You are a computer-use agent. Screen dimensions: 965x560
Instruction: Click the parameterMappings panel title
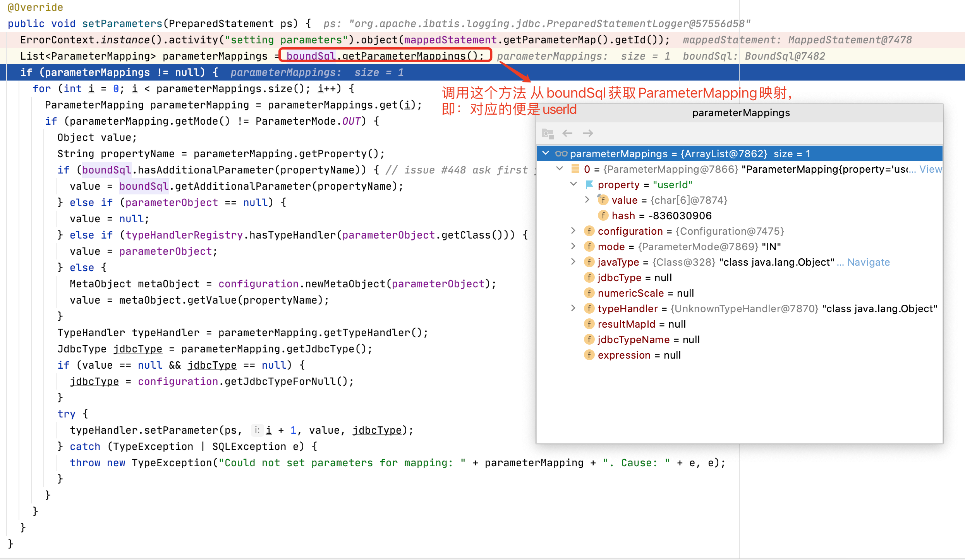[741, 113]
